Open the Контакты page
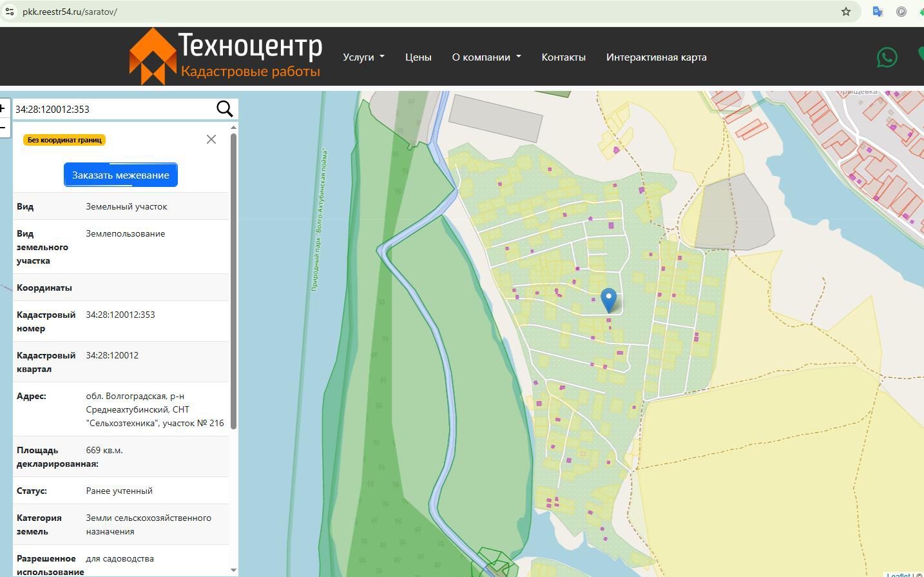This screenshot has width=924, height=577. pyautogui.click(x=563, y=57)
